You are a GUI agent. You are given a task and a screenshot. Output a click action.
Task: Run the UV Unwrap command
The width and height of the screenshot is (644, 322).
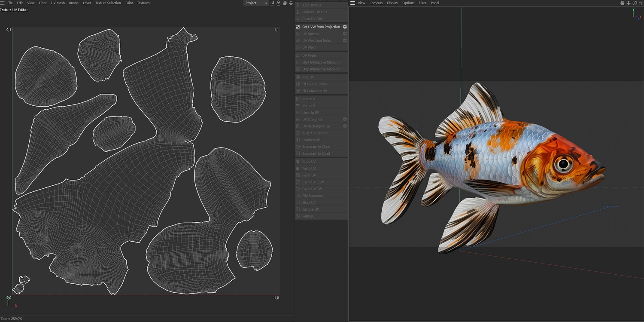[x=318, y=34]
